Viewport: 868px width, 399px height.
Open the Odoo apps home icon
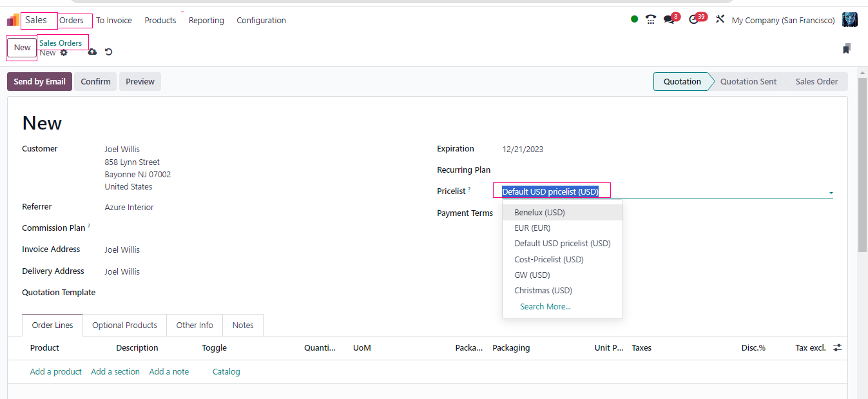click(x=13, y=21)
